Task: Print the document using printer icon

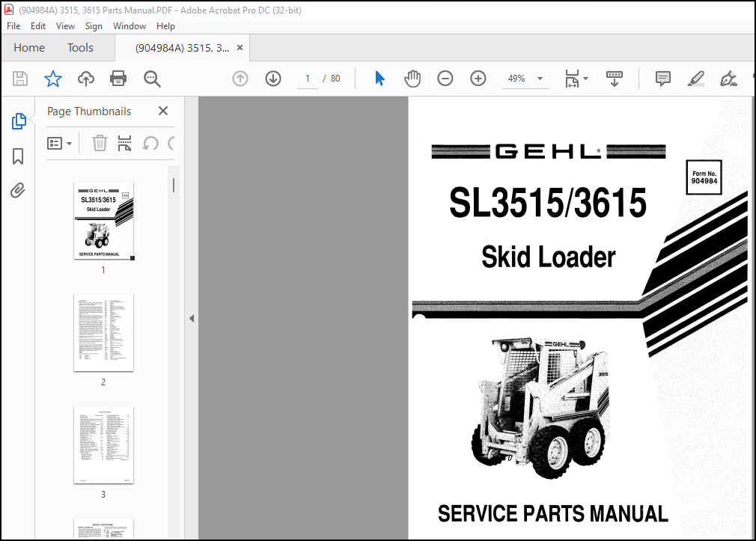Action: click(118, 79)
